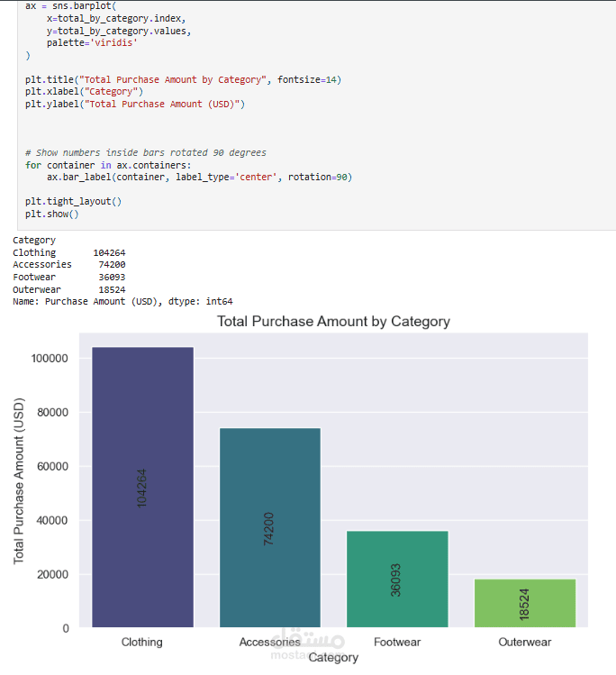Screen dimensions: 616x675
Task: Click the plt.tight_layout() code line
Action: [74, 202]
